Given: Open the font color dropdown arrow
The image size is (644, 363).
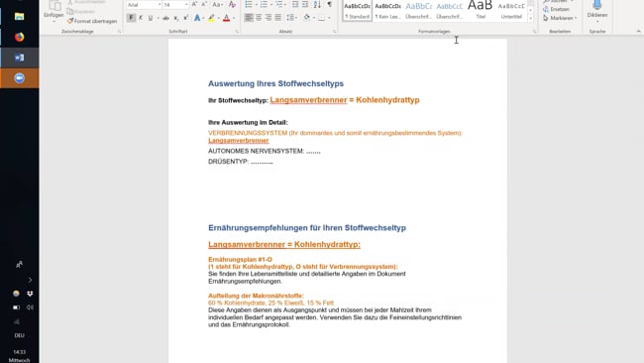Looking at the screenshot, I should point(234,18).
